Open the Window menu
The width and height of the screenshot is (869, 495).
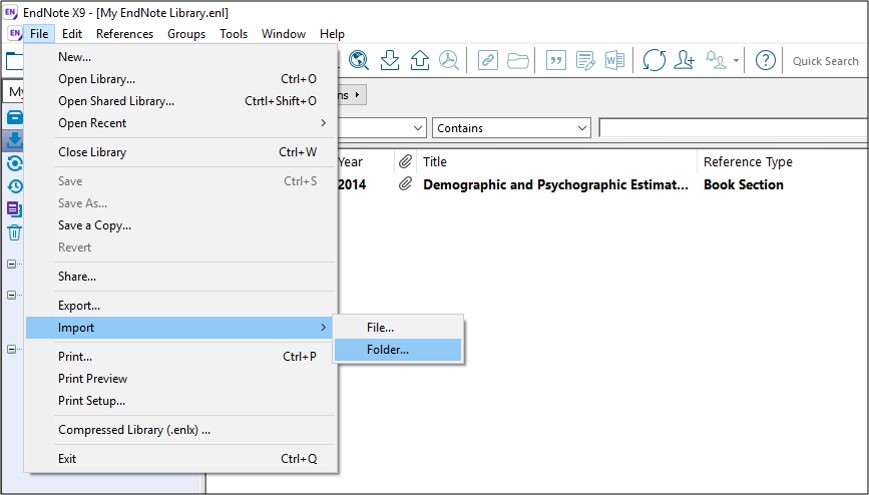284,34
